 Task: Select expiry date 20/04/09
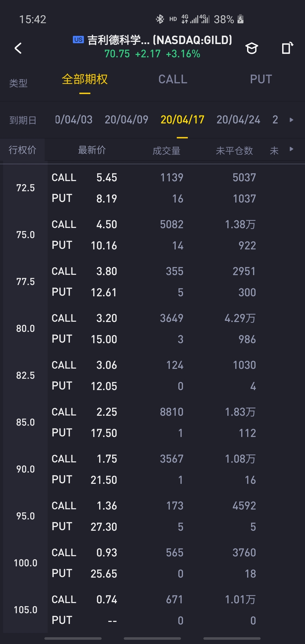coord(127,120)
